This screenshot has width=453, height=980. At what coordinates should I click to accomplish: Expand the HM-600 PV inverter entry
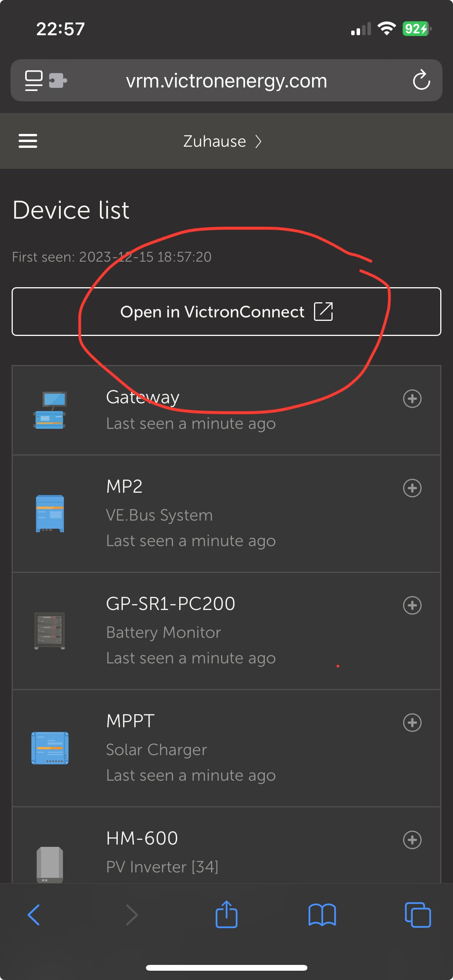412,840
